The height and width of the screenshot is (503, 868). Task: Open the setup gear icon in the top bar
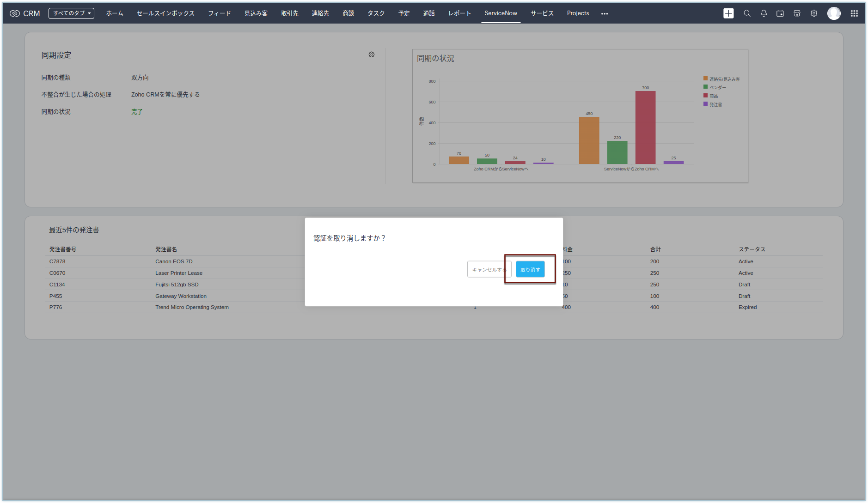coord(814,13)
